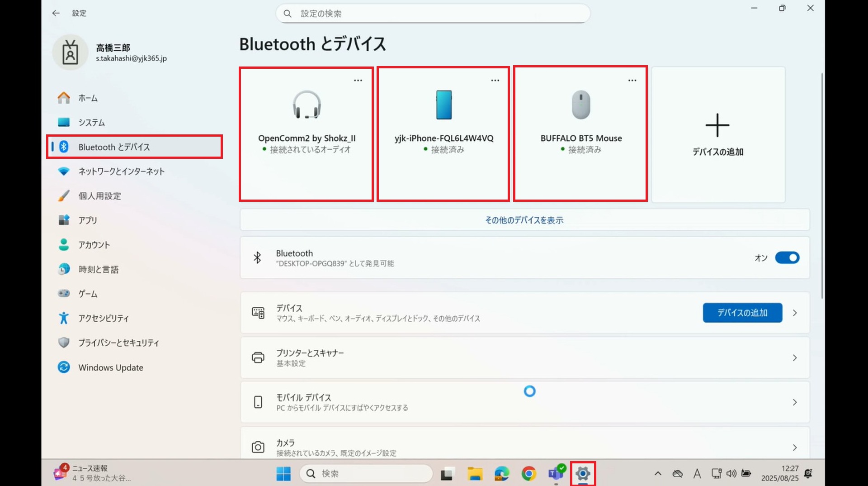This screenshot has width=868, height=486.
Task: Click the BUFFALO BT5 Mouse icon
Action: pyautogui.click(x=581, y=105)
